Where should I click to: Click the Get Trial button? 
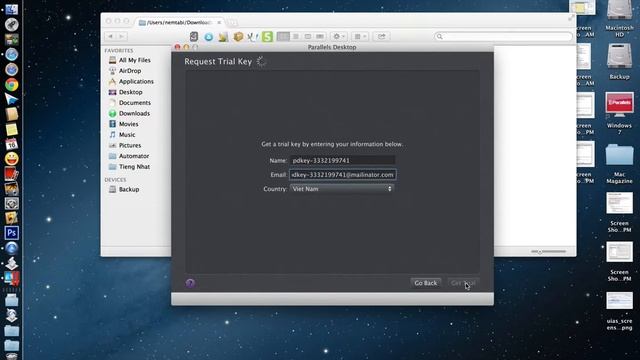coord(463,283)
